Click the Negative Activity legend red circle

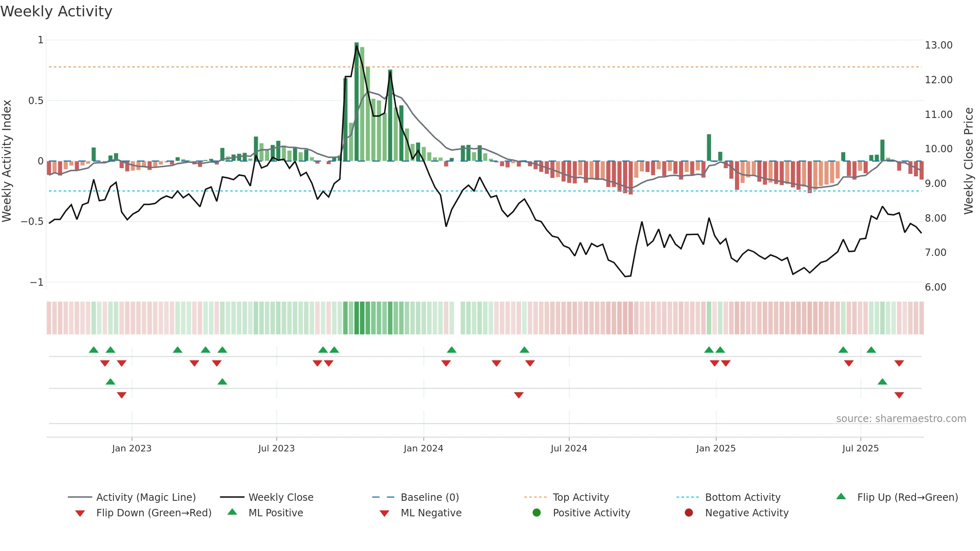pyautogui.click(x=689, y=513)
